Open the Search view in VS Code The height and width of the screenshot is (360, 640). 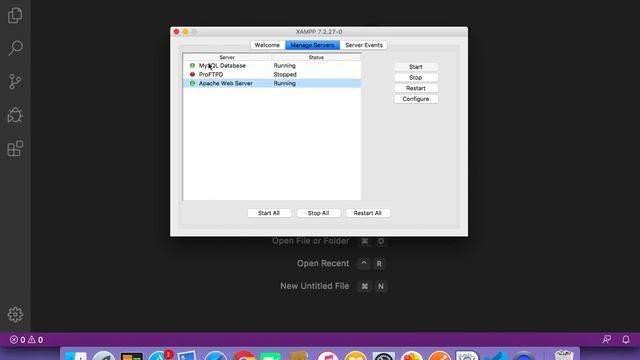[x=15, y=48]
